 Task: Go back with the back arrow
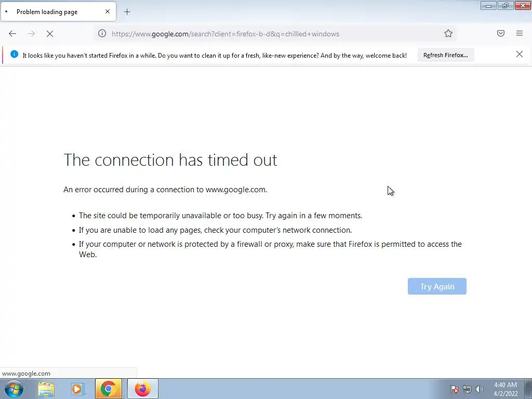tap(12, 34)
